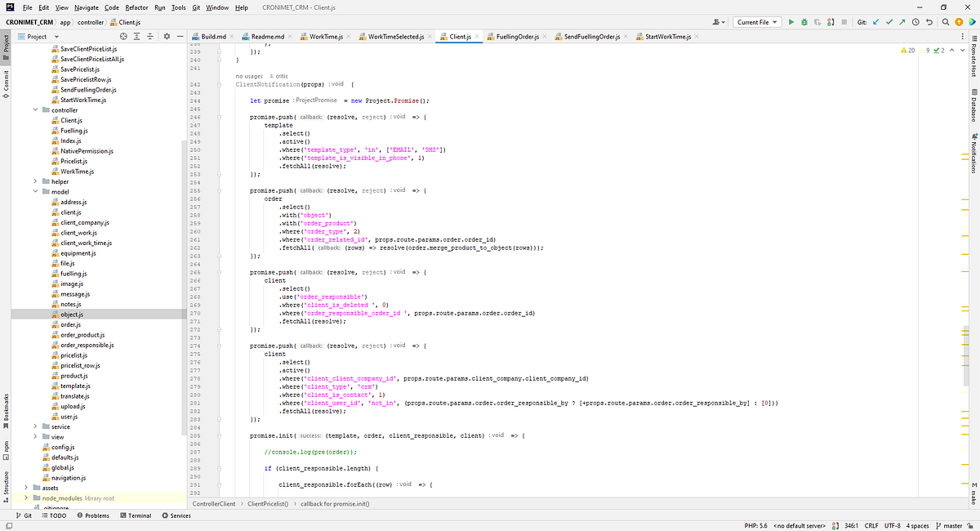
Task: Select object.js in the project tree
Action: (x=71, y=315)
